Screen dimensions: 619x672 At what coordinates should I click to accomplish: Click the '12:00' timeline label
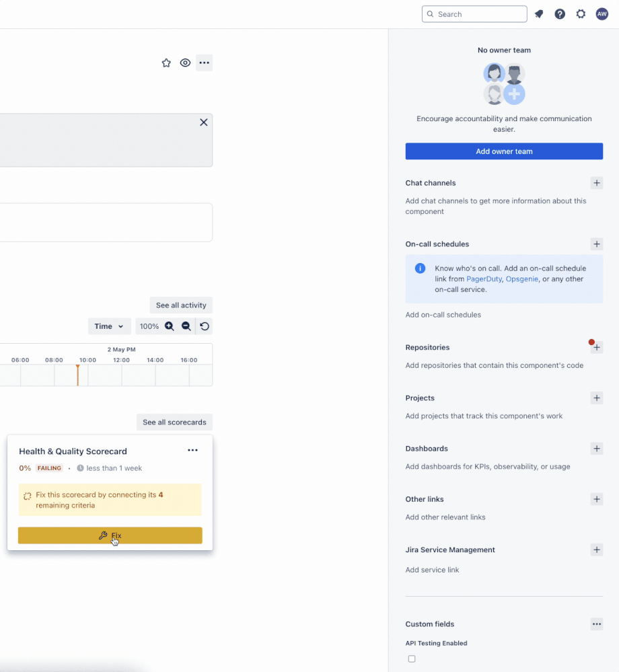(121, 360)
